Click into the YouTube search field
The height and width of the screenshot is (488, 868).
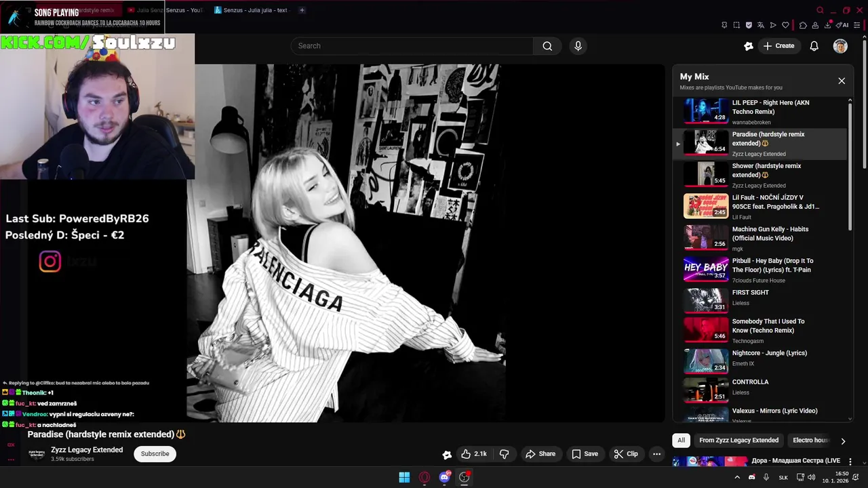pyautogui.click(x=412, y=46)
